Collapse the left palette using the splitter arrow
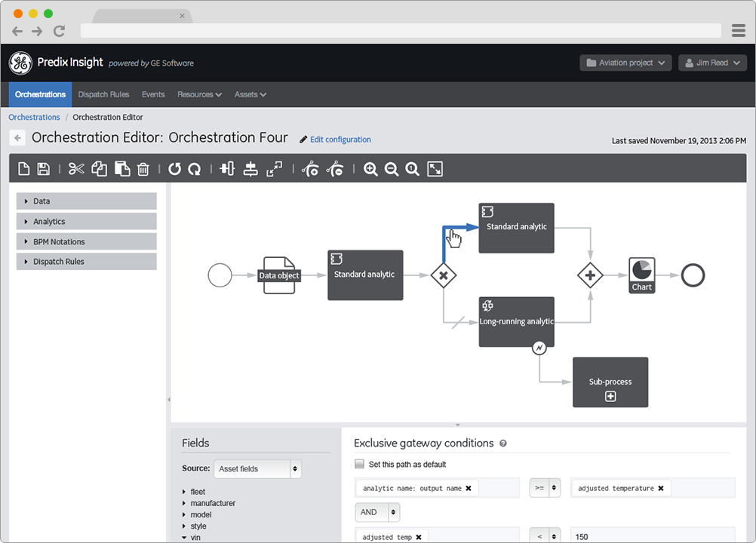 [x=169, y=400]
